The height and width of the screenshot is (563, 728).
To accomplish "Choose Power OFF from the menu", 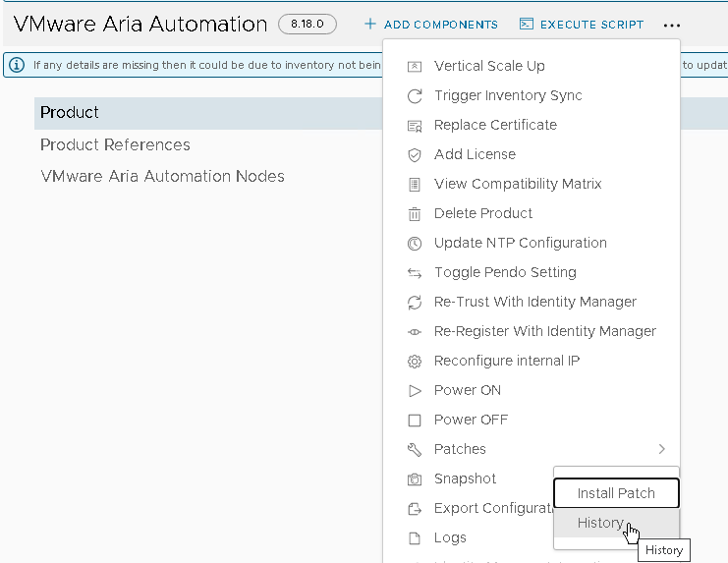I will (471, 420).
